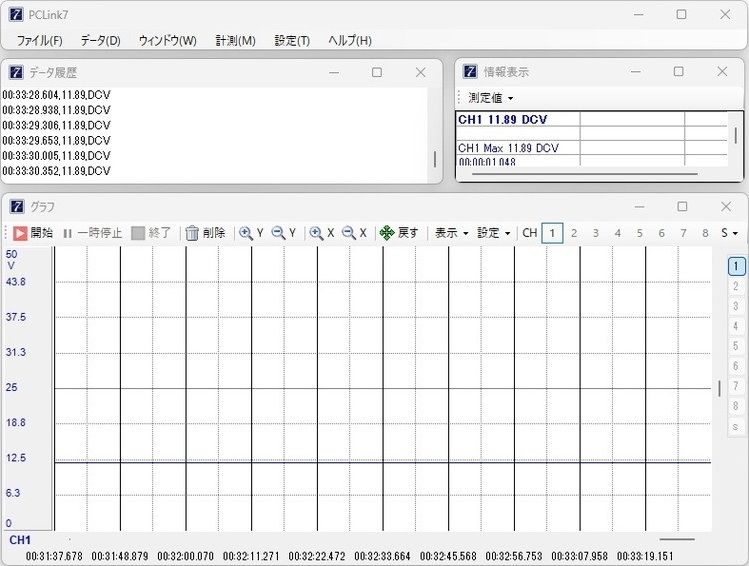Toggle channel 2 in graph toolbar
The height and width of the screenshot is (566, 749).
coord(574,233)
